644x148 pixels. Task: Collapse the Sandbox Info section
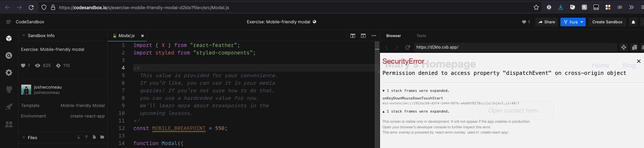24,35
